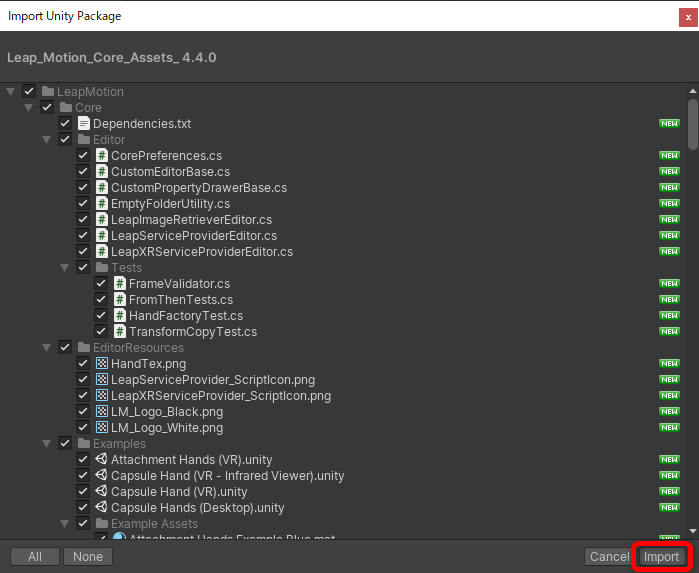Click the LeapServiceProviderEditor.cs script icon

click(x=102, y=235)
